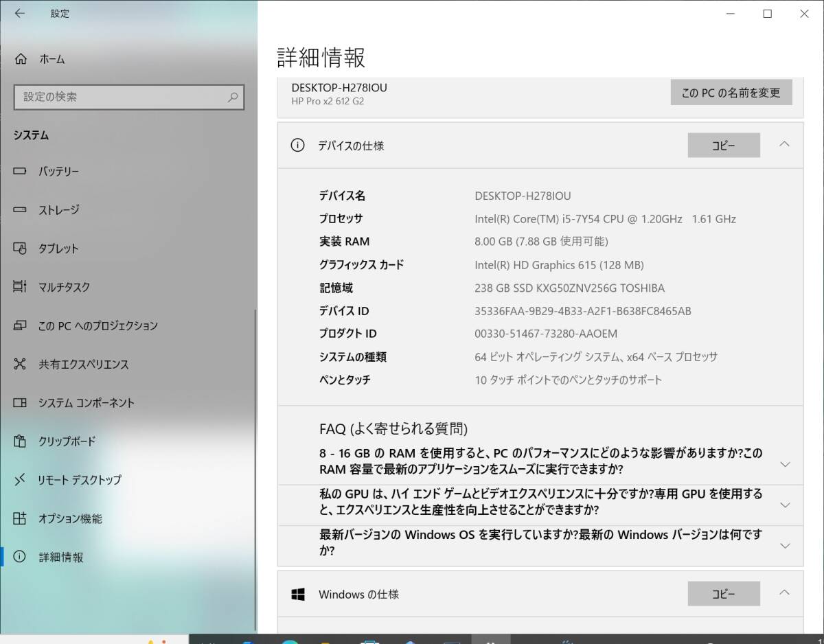Collapse the デバイスの仕様 section chevron

(785, 145)
